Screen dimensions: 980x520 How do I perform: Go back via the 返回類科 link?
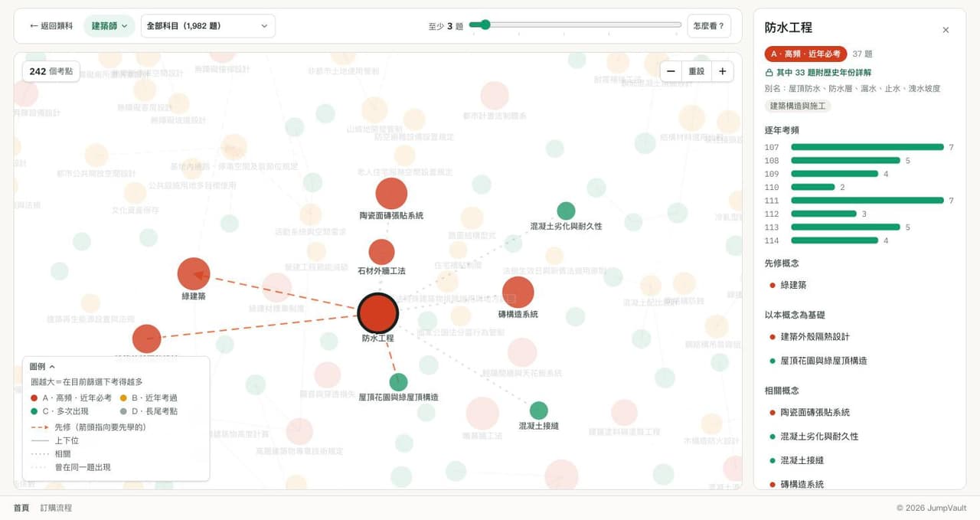tap(51, 26)
